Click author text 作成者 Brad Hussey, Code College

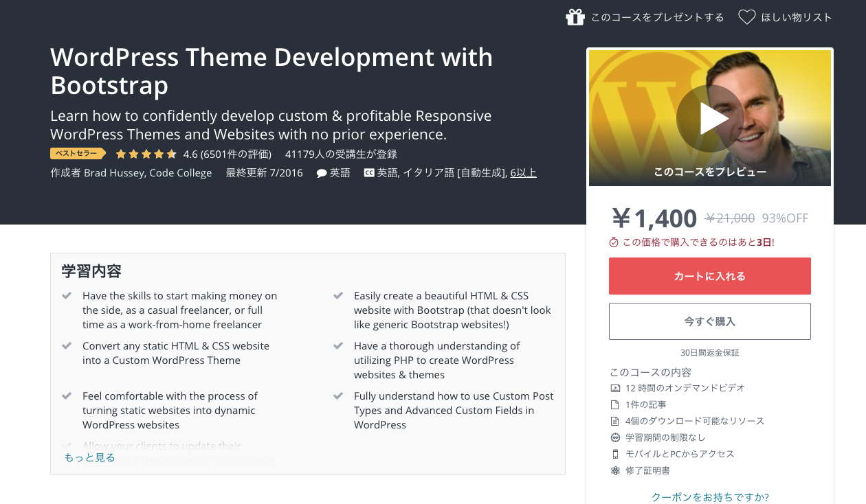pyautogui.click(x=131, y=173)
